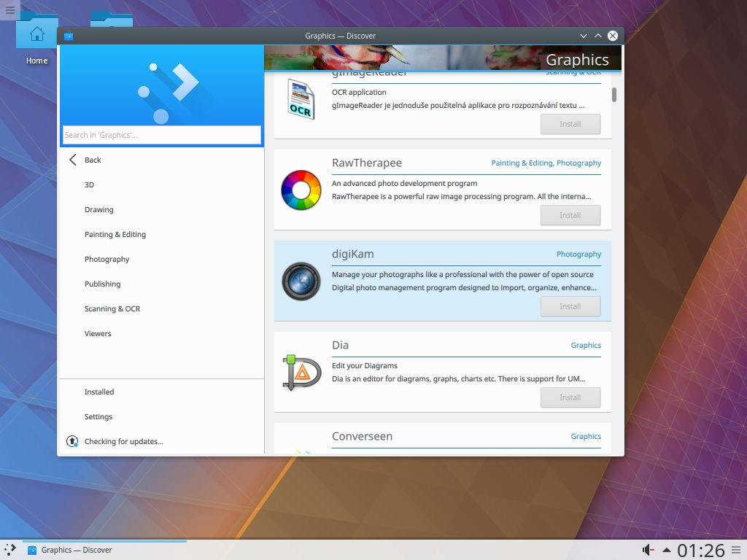
Task: Click the clock showing 01:26
Action: 701,550
